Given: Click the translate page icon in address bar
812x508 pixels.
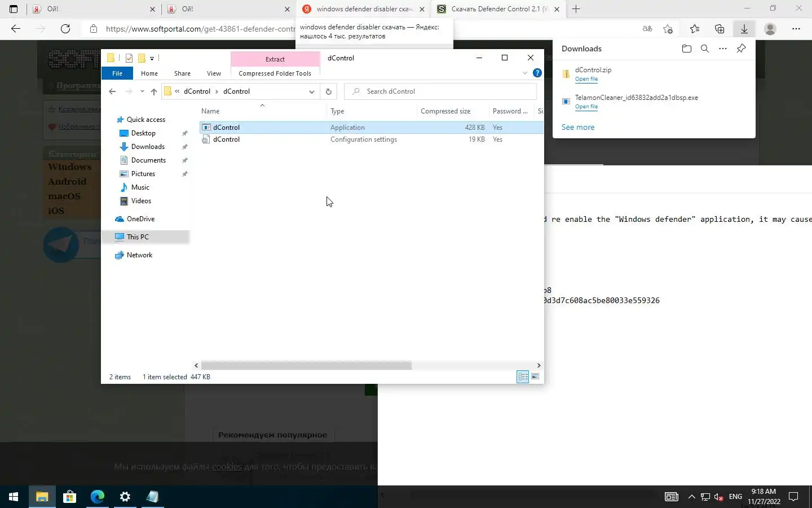Looking at the screenshot, I should click(x=647, y=29).
